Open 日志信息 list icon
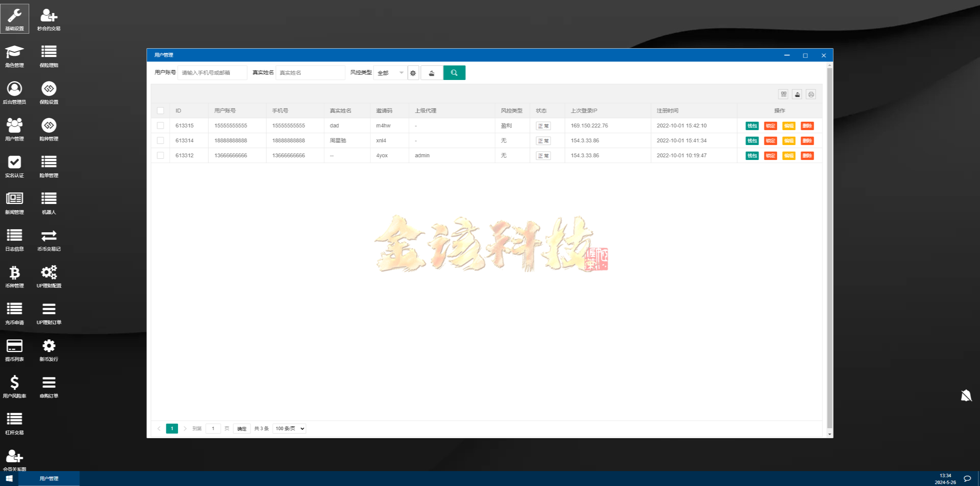This screenshot has height=486, width=980. click(x=15, y=239)
